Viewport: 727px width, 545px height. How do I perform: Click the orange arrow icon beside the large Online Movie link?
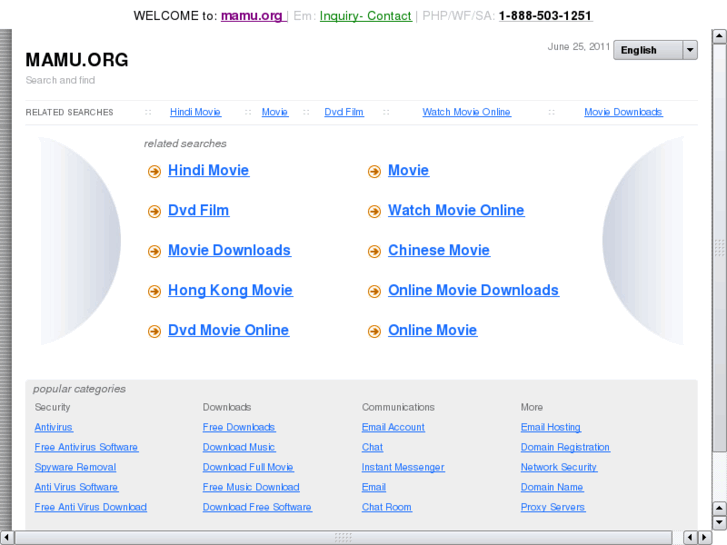point(374,331)
